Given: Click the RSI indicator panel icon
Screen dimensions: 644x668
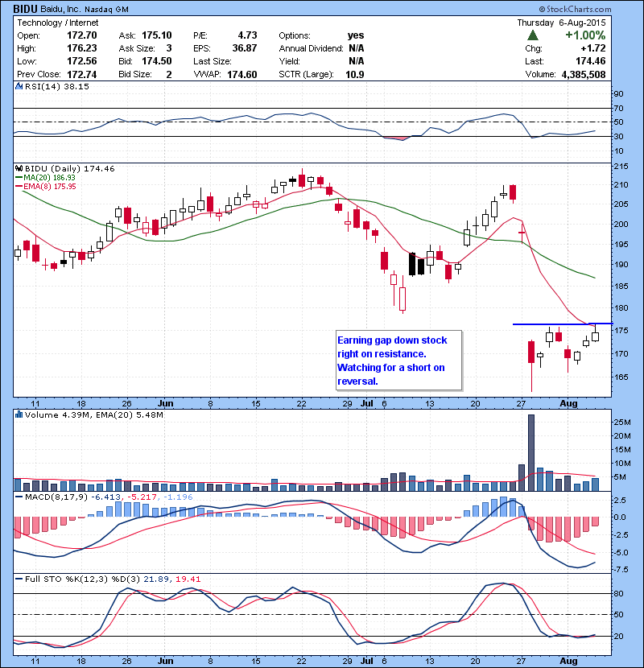Looking at the screenshot, I should (x=19, y=86).
